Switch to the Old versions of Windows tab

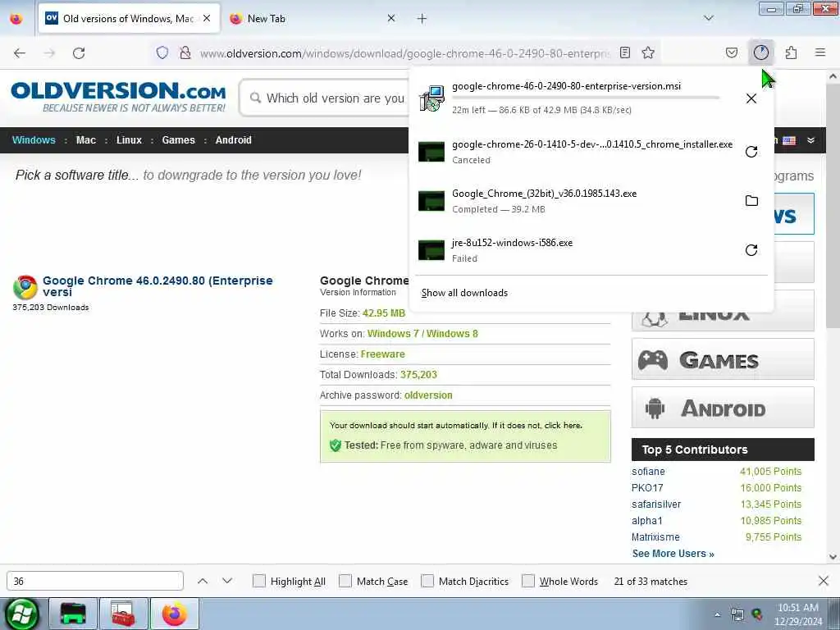129,18
